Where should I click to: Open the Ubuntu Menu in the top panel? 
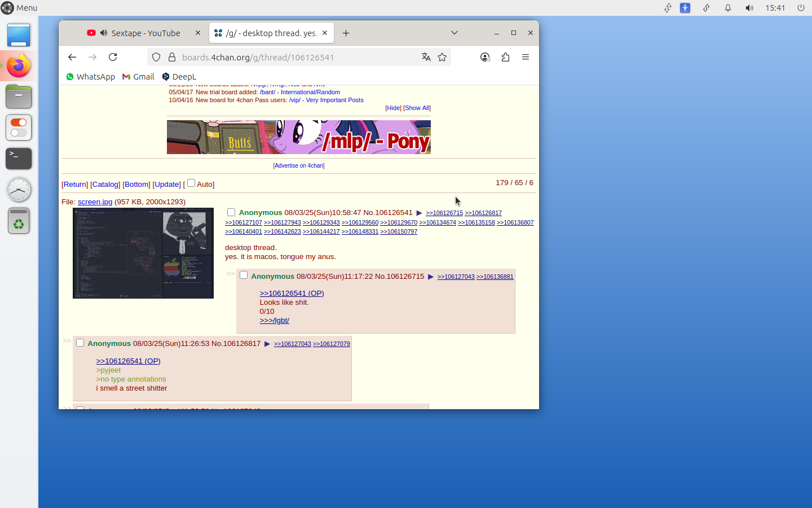click(19, 8)
